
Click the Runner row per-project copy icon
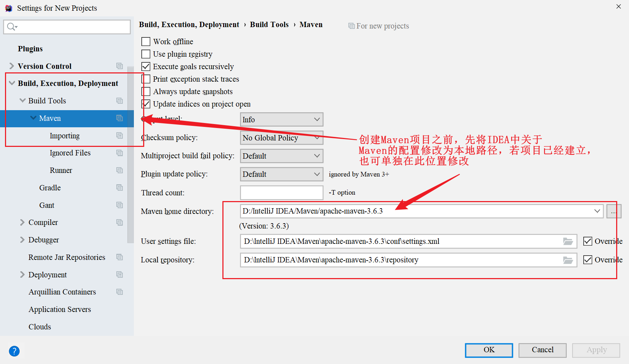(120, 170)
